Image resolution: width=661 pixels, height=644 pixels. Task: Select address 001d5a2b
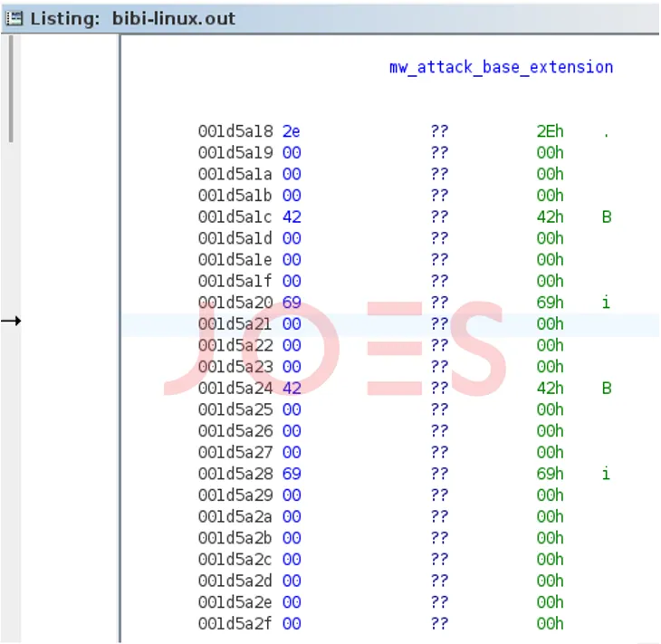pos(235,539)
